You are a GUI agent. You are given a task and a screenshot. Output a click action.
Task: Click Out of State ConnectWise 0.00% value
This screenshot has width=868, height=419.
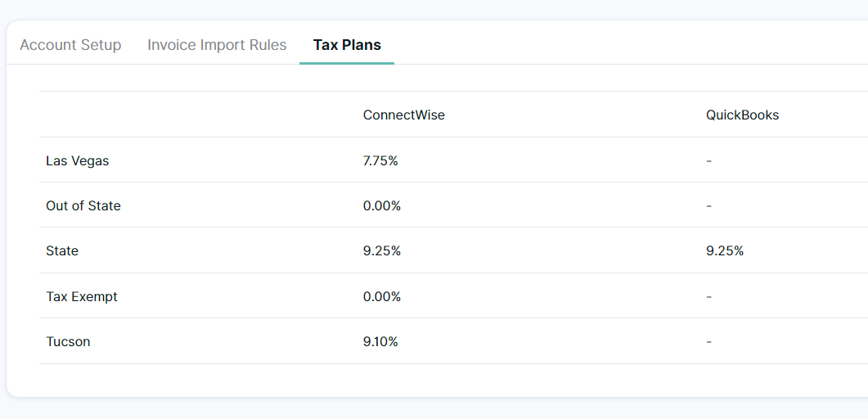click(382, 206)
